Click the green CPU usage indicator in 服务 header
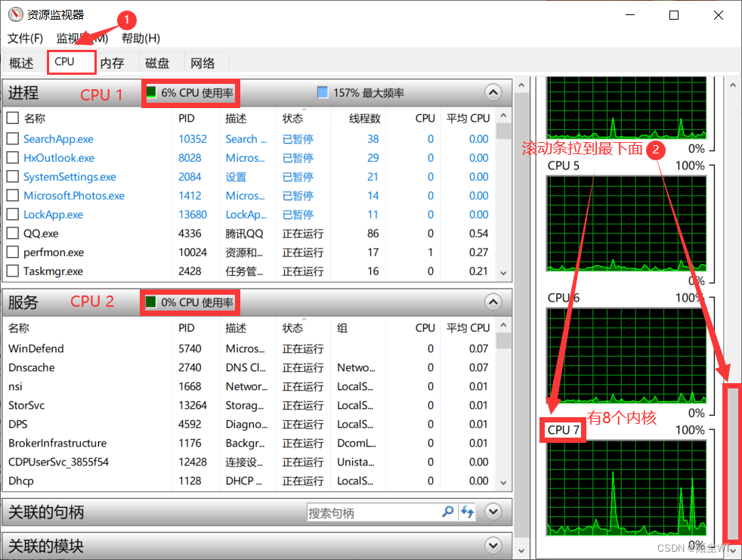The height and width of the screenshot is (560, 742). 151,302
